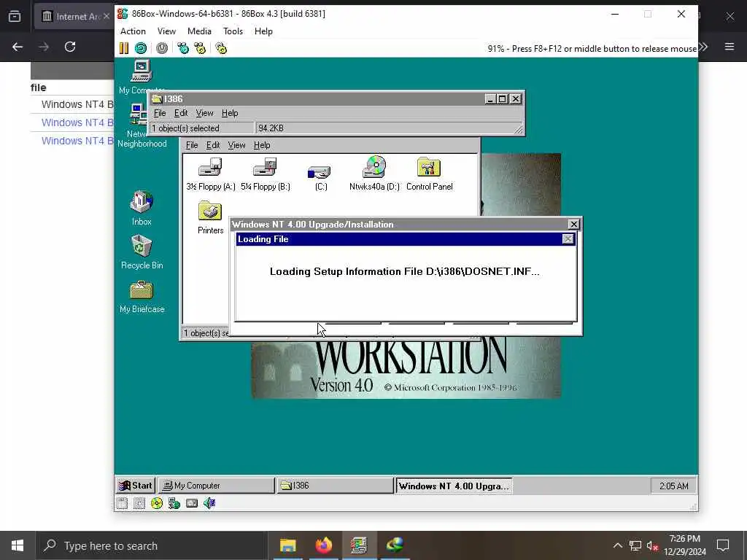The image size is (747, 560).
Task: Click the CD-ROM status bar icon in 86Box
Action: pos(157,503)
